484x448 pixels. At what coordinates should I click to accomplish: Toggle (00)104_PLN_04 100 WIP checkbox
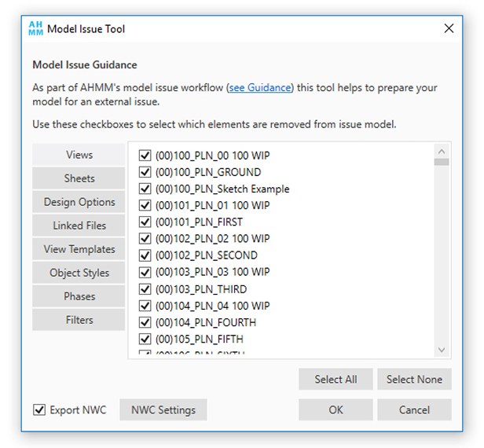pyautogui.click(x=145, y=306)
